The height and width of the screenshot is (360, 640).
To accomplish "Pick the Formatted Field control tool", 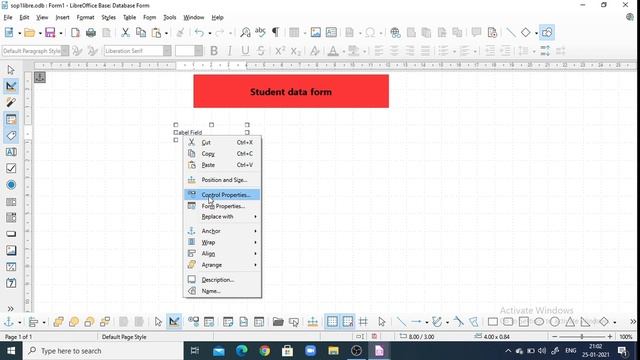I will (11, 267).
